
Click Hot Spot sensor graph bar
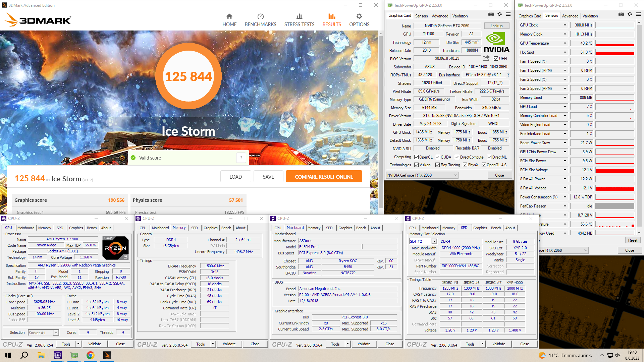click(x=614, y=52)
